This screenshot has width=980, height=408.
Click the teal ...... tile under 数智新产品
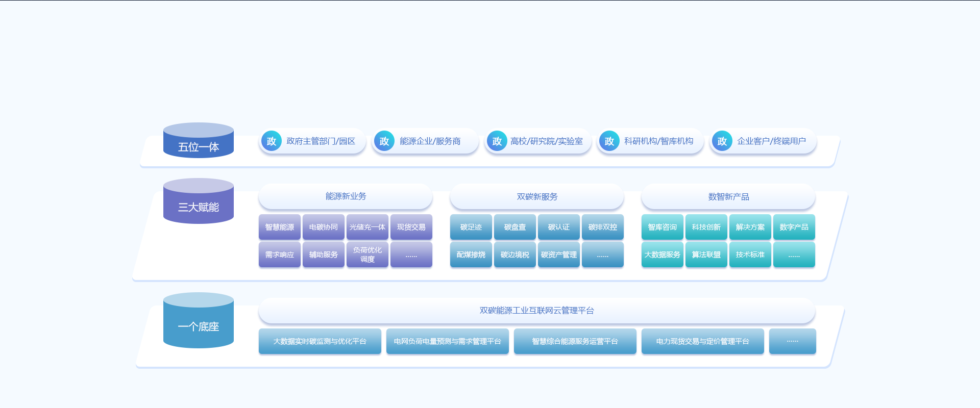[x=794, y=254]
